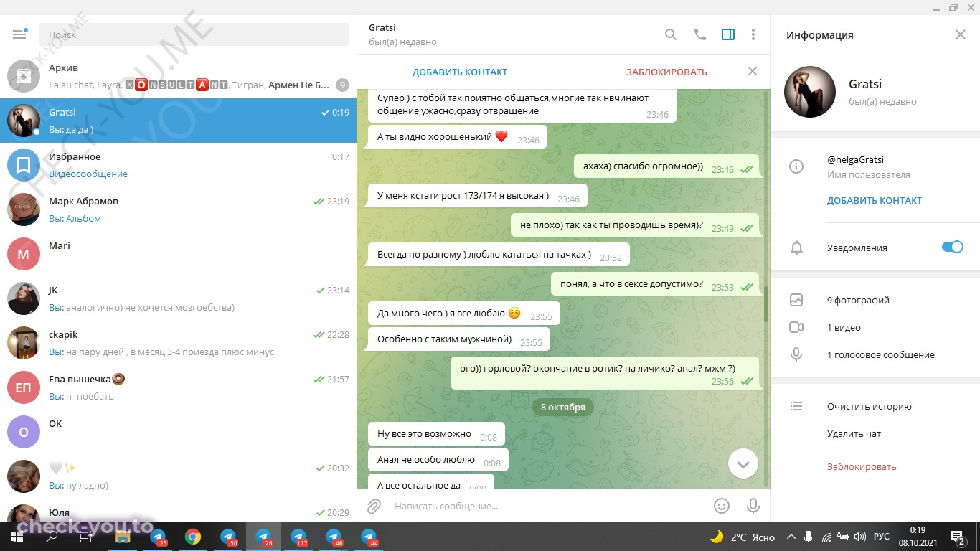Open File Explorer from the taskbar
This screenshot has height=551, width=980.
[123, 537]
